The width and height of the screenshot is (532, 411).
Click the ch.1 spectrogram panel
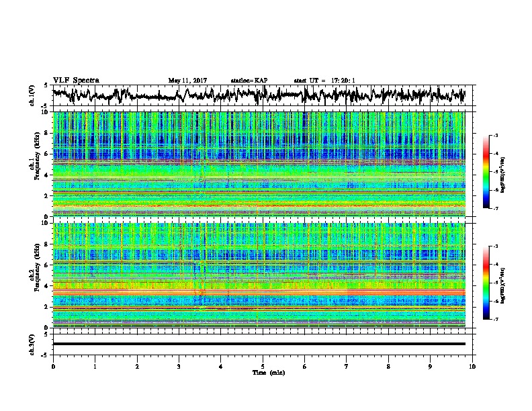[259, 164]
